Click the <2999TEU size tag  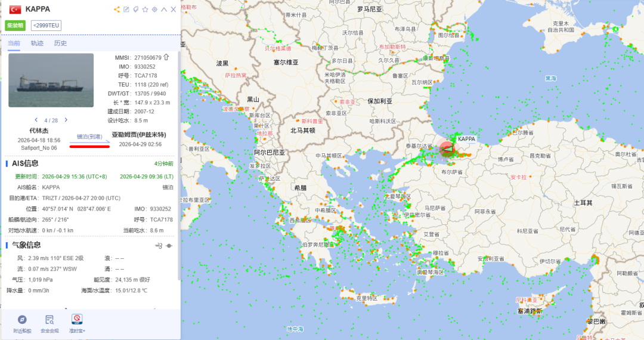click(x=46, y=26)
